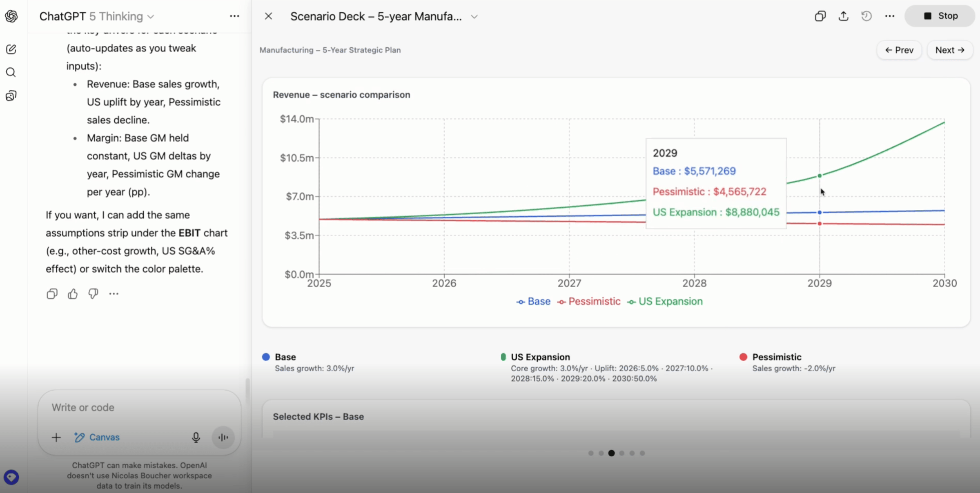The height and width of the screenshot is (493, 980).
Task: Toggle US Expansion series in legend
Action: [x=665, y=302]
